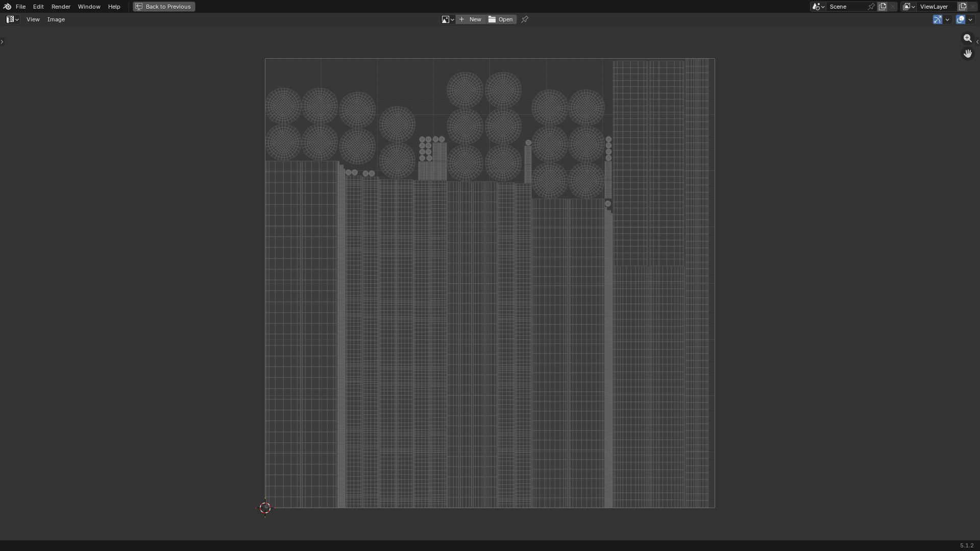Click Open to load an image

(x=501, y=19)
